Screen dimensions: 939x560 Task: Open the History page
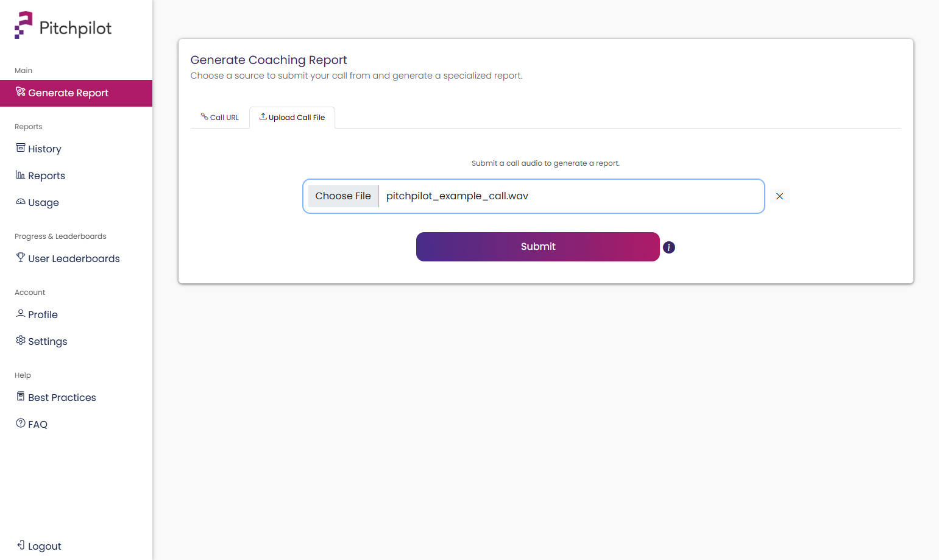[x=76, y=149]
